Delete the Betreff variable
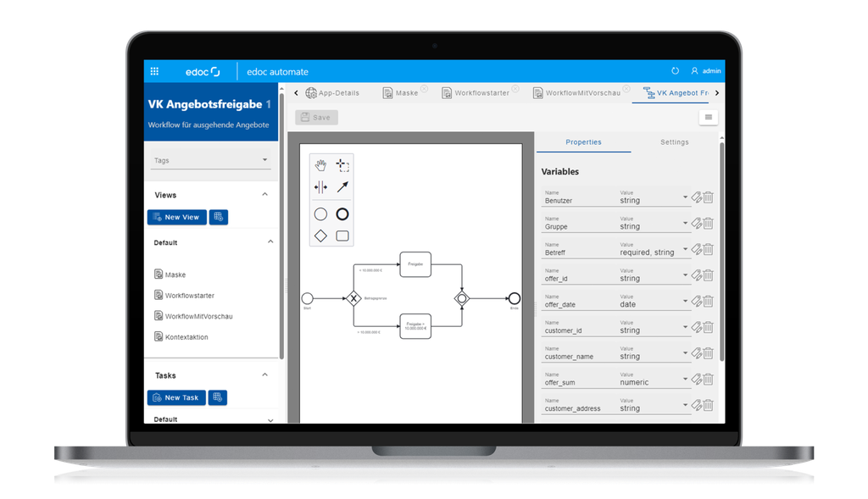 point(708,249)
